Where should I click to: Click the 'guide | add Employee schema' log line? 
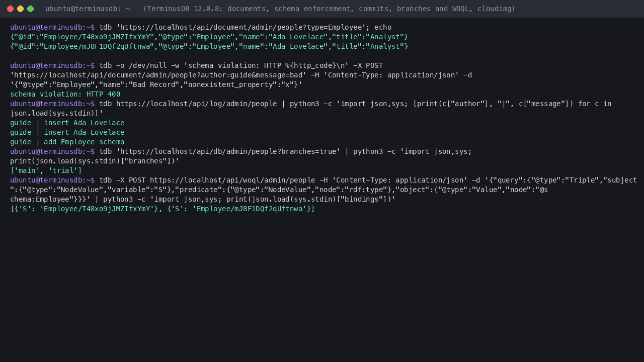pyautogui.click(x=67, y=142)
